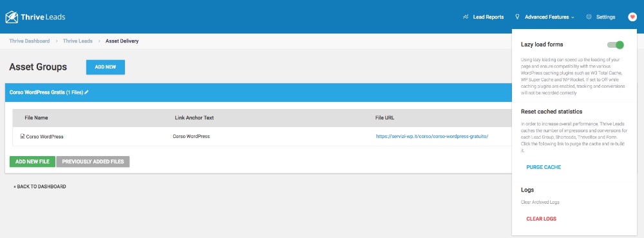The width and height of the screenshot is (644, 238).
Task: Open the Settings menu label
Action: tap(606, 17)
